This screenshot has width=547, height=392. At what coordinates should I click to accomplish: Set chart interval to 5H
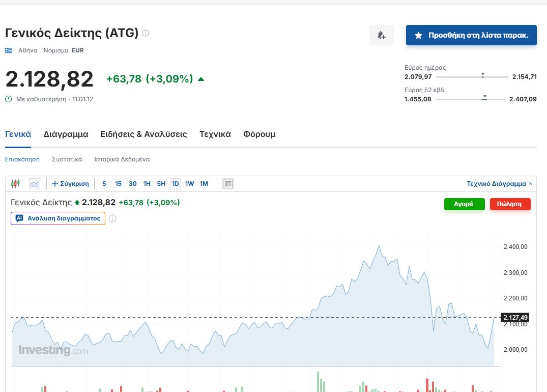point(161,184)
